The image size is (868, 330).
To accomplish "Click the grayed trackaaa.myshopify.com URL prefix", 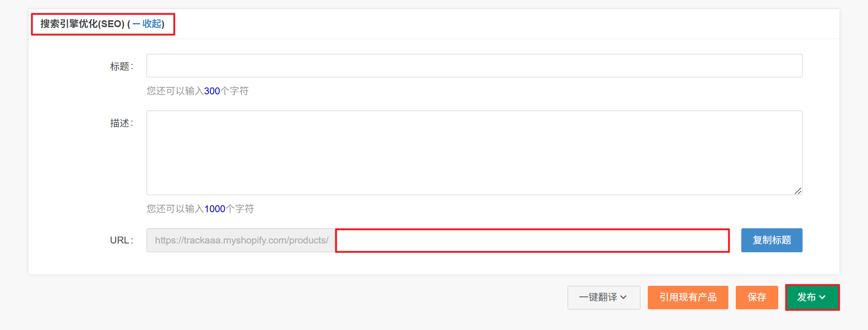I will (241, 240).
